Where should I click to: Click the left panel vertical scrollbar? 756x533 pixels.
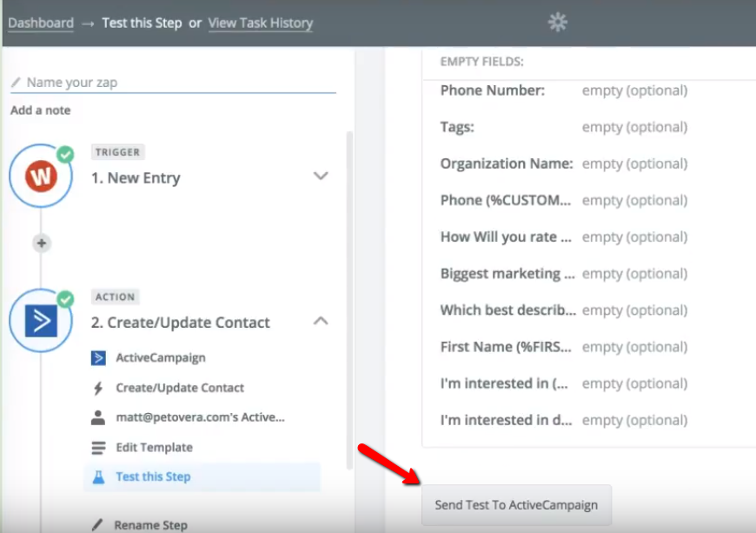click(349, 299)
